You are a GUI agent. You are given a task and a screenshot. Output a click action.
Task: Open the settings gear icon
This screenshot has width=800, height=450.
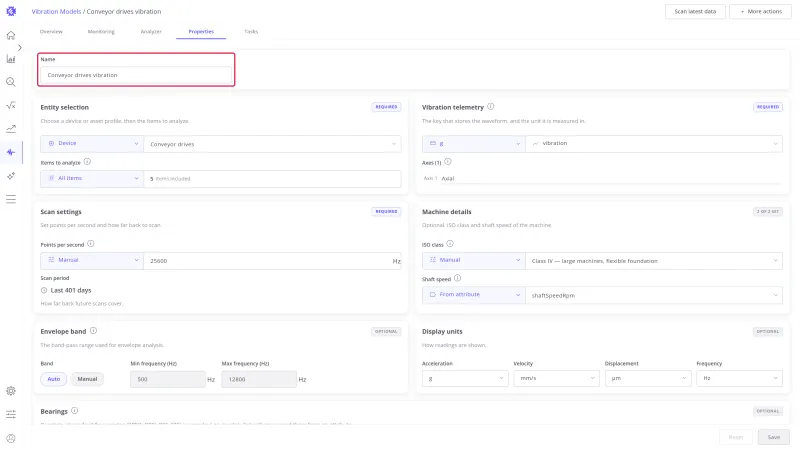tap(11, 391)
